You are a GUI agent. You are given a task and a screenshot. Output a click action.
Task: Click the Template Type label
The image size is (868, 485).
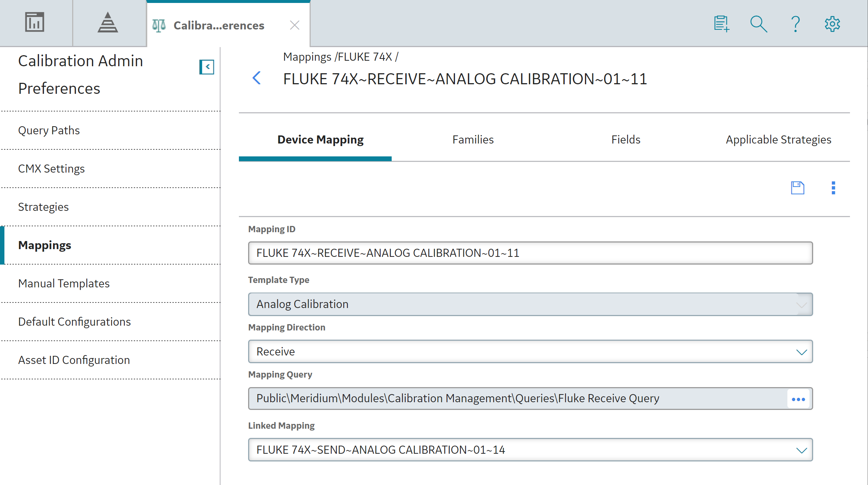(279, 280)
